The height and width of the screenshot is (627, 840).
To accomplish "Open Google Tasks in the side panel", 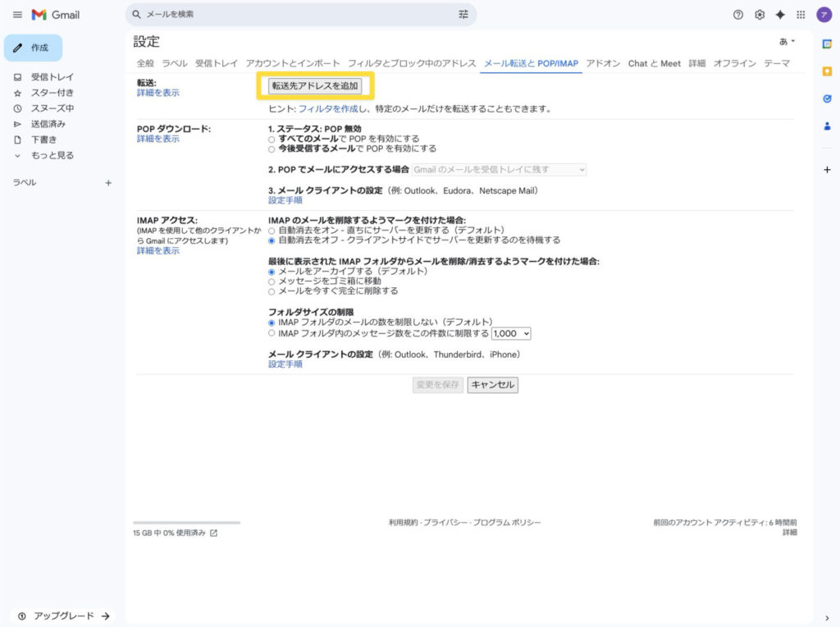I will point(827,98).
